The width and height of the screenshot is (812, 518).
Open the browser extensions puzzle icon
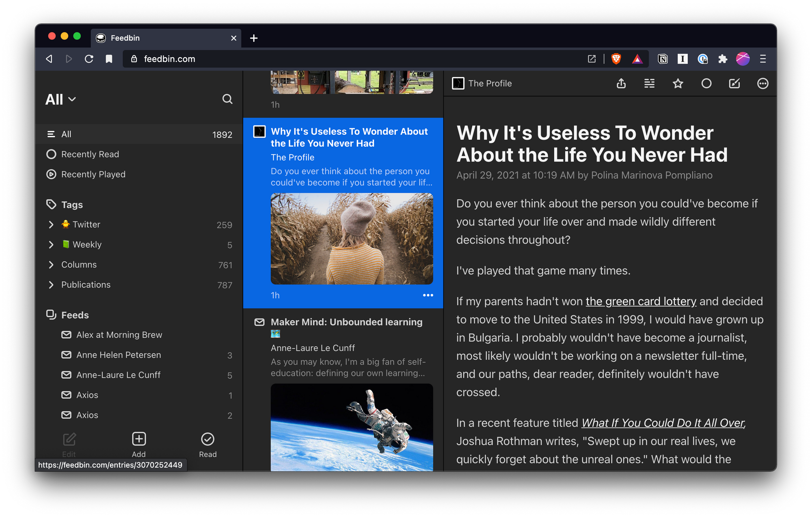722,59
